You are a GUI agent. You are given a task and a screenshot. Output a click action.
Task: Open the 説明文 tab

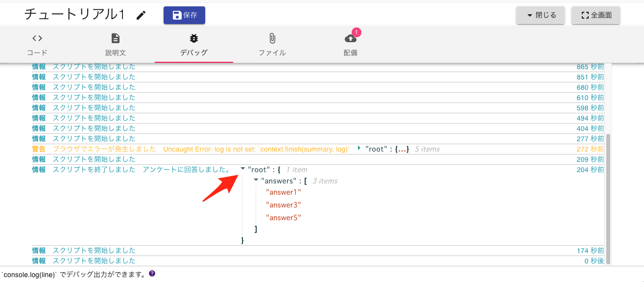116,45
